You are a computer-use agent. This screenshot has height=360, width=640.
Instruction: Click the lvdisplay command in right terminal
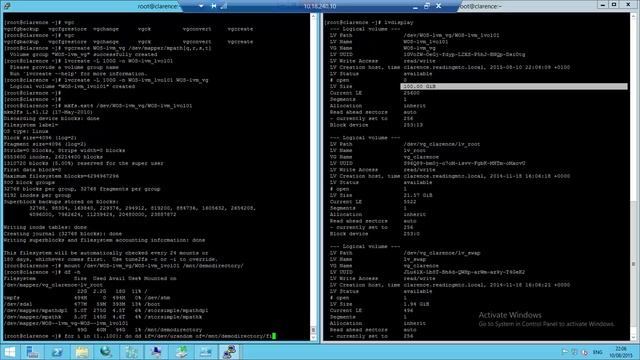coord(398,22)
